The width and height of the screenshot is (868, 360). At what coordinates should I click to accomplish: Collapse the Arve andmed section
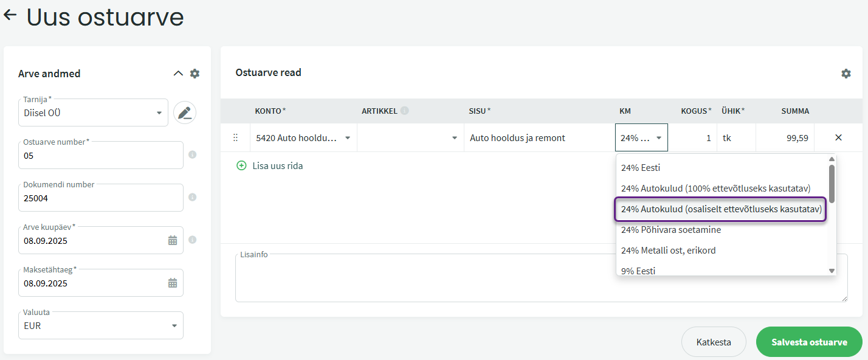(178, 74)
